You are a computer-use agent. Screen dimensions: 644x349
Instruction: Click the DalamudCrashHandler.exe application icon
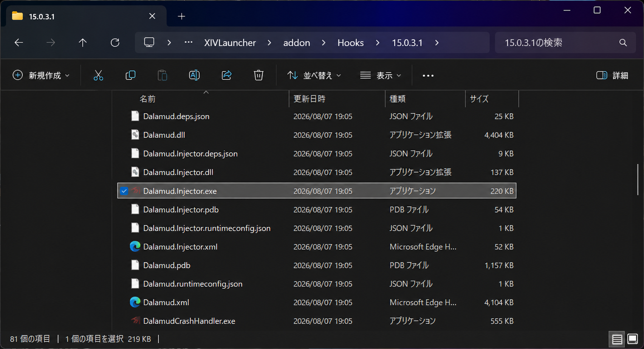pos(135,321)
